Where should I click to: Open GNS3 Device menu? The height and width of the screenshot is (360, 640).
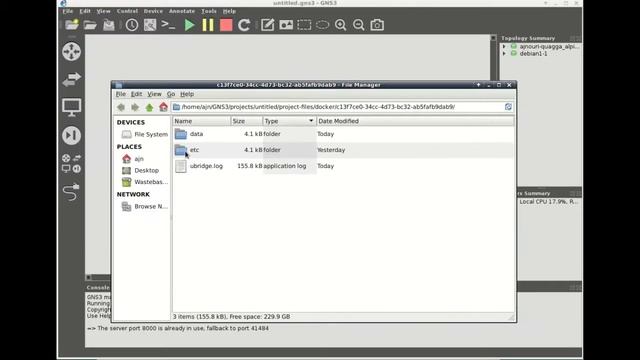pos(153,11)
